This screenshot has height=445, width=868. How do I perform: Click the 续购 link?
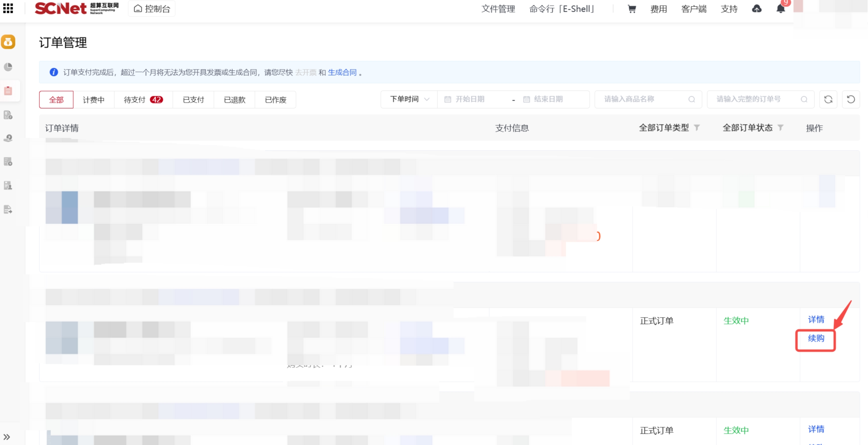coord(816,338)
